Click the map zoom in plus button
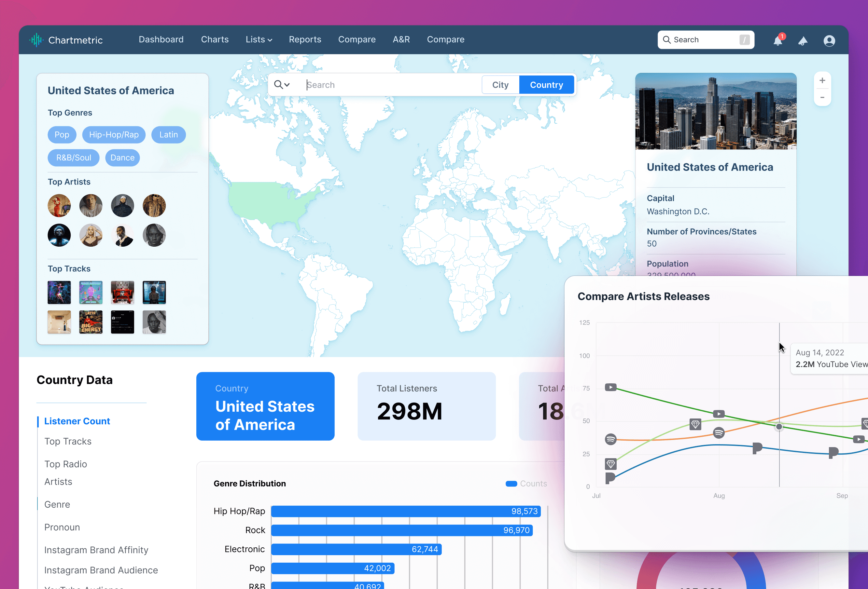The width and height of the screenshot is (868, 589). click(x=822, y=81)
